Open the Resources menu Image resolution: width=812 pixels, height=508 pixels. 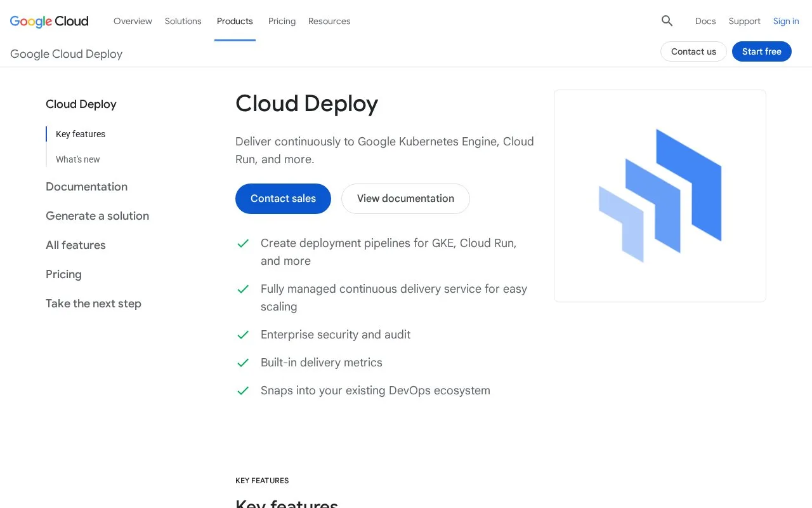[329, 21]
